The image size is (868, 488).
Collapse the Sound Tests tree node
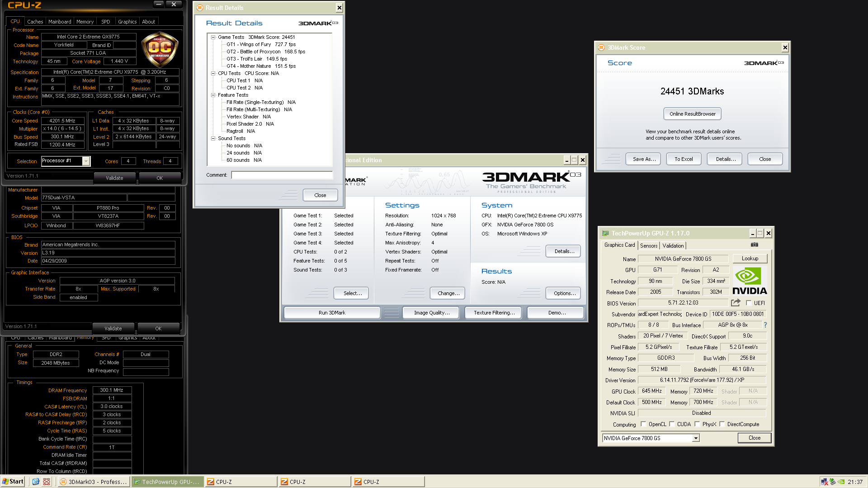coord(213,139)
